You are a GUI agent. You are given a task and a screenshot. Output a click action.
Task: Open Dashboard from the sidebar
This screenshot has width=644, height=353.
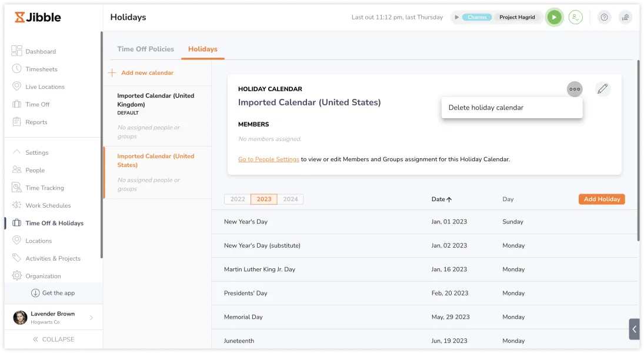[40, 52]
